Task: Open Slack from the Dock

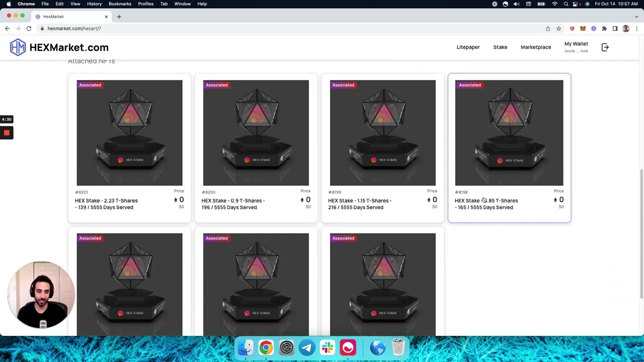Action: point(328,347)
